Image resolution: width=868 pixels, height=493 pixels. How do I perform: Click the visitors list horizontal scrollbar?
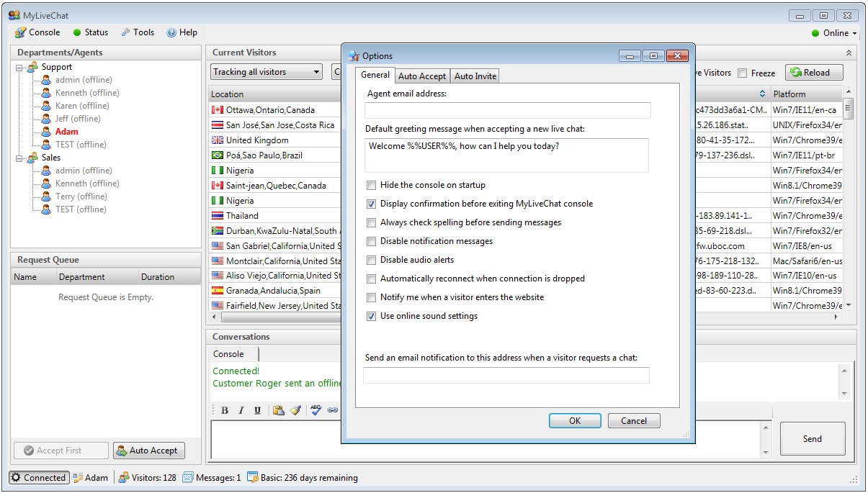(x=274, y=317)
